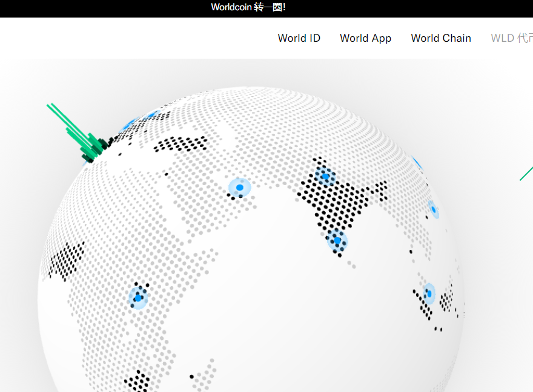Click the blue marker beside the green Europe bars
Screen dimensions: 533x392
[x=129, y=126]
